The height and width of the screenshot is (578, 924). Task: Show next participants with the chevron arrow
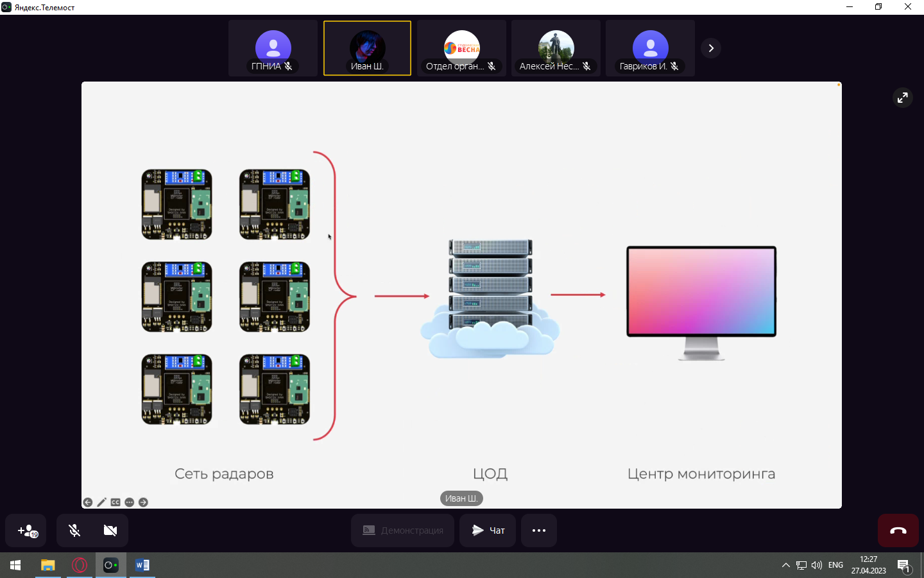tap(710, 48)
